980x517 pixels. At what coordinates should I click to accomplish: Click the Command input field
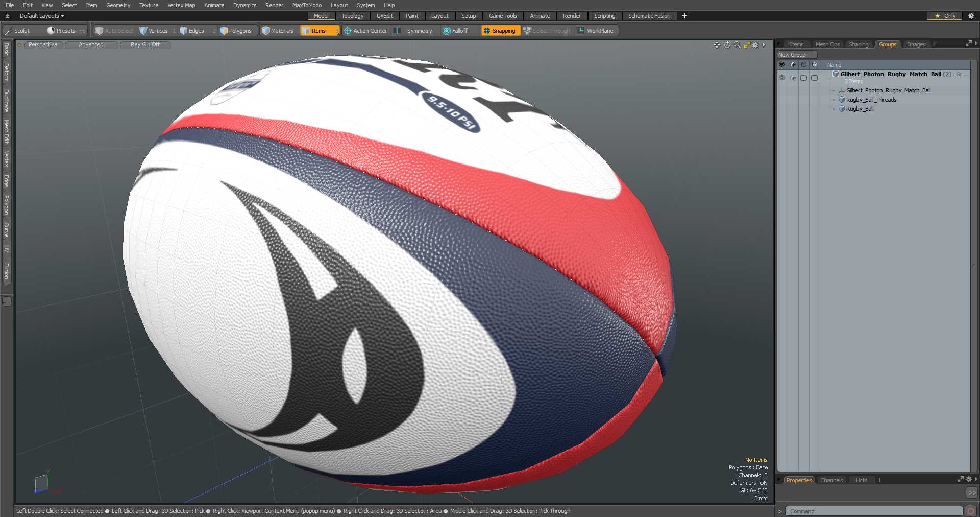[x=874, y=511]
